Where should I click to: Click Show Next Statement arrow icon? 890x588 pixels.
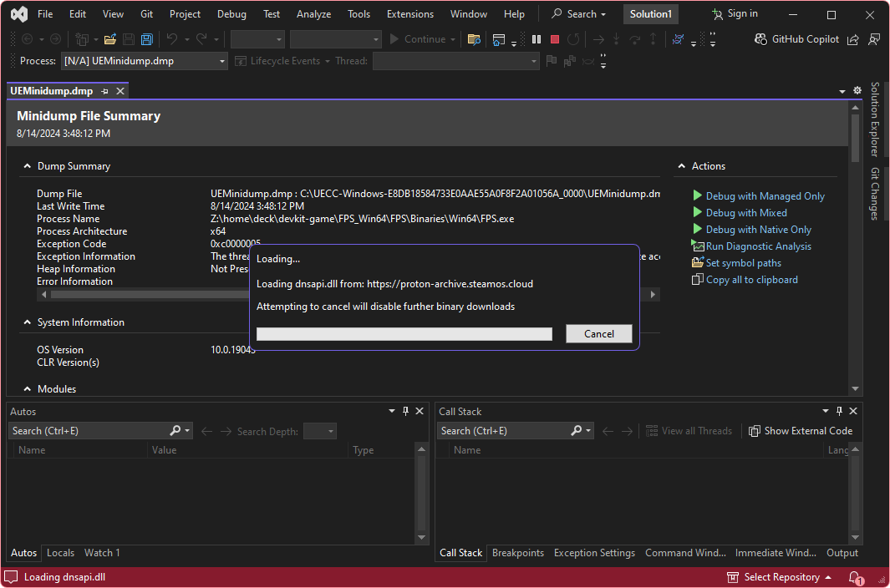598,39
